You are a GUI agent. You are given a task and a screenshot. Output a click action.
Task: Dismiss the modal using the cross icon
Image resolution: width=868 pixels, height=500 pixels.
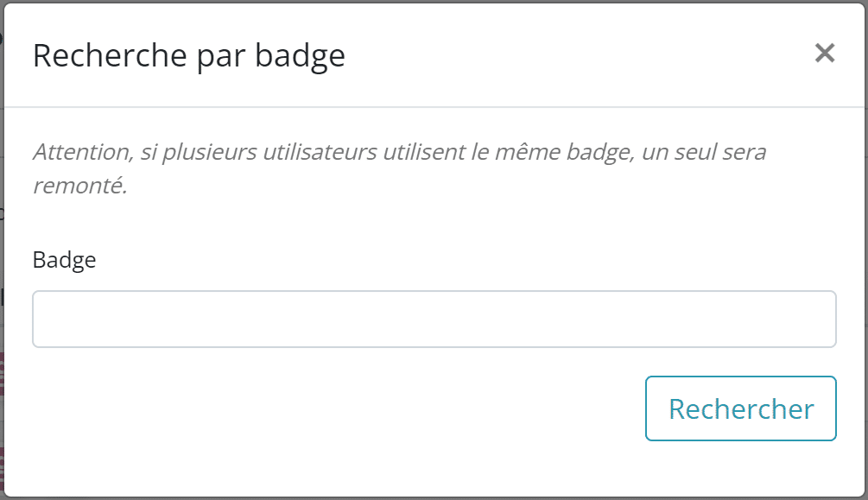(824, 54)
